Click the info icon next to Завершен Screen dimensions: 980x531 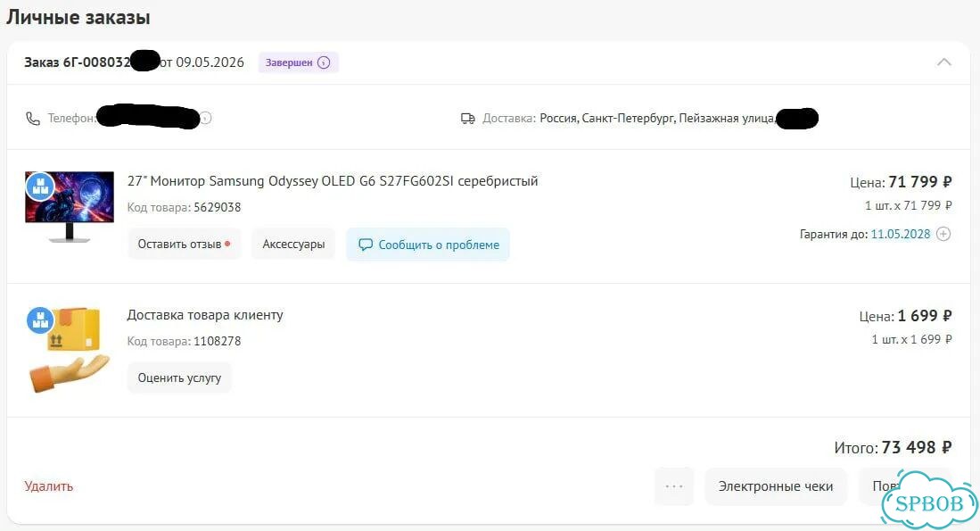coord(324,62)
